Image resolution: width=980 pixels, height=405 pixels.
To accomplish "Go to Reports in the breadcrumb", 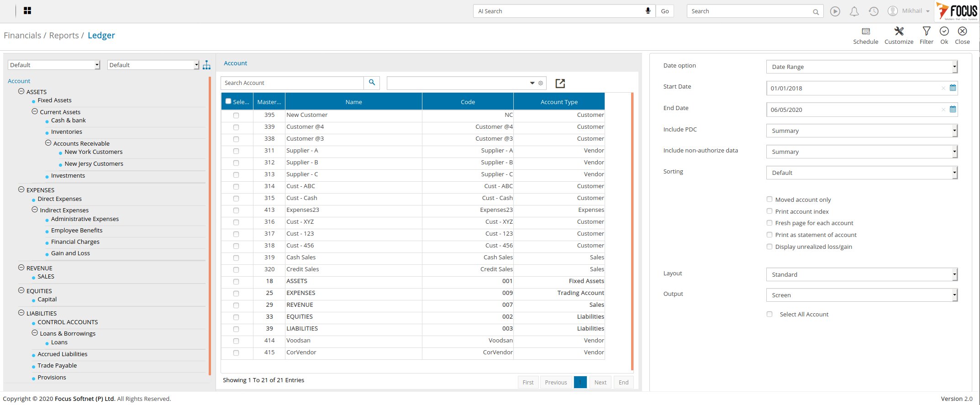I will coord(64,36).
